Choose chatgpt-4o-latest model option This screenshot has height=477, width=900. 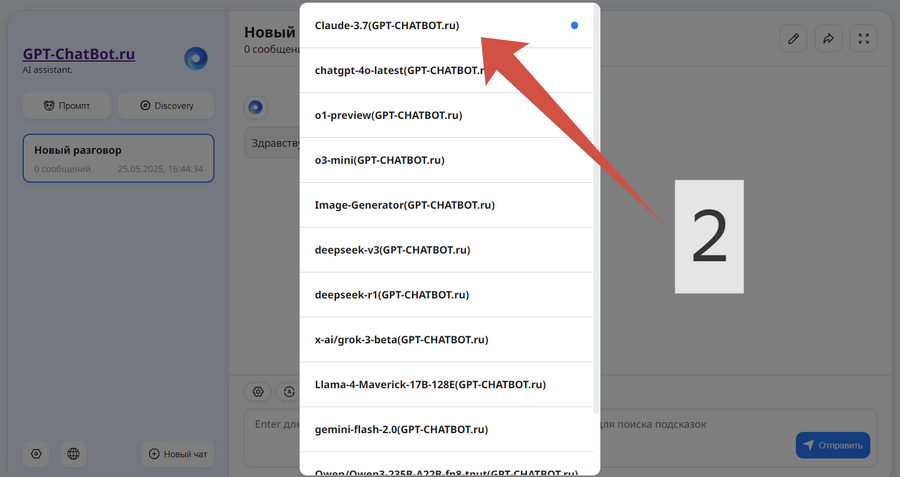[446, 70]
